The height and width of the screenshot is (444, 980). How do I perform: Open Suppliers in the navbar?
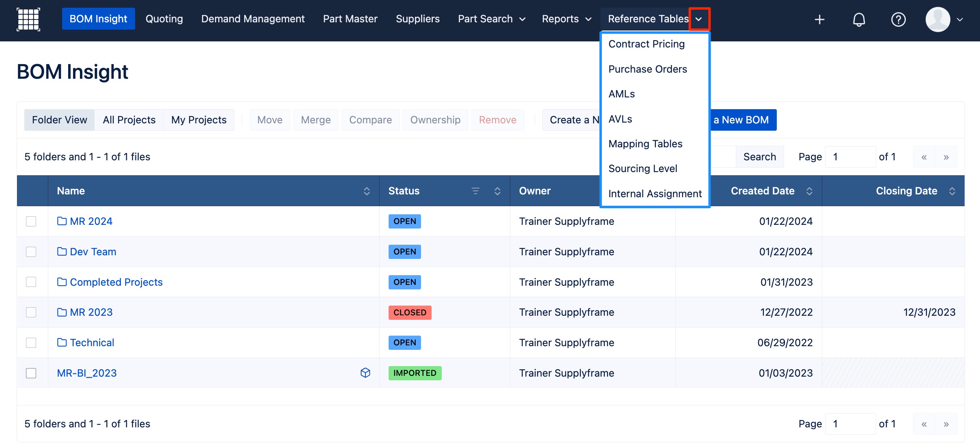pyautogui.click(x=417, y=19)
